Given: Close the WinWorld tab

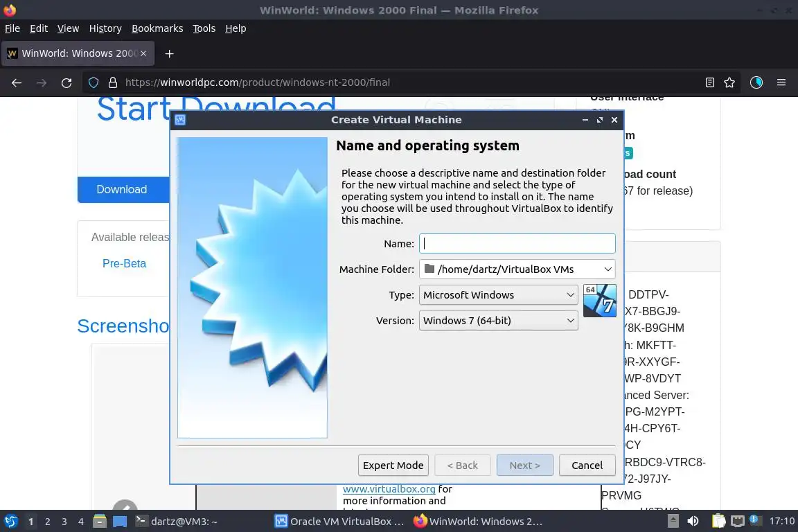Looking at the screenshot, I should [x=143, y=53].
